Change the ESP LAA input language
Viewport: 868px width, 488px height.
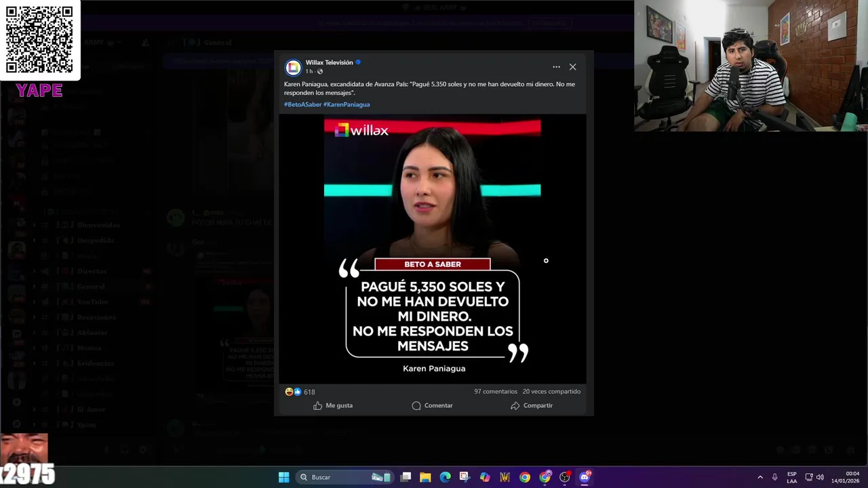pyautogui.click(x=792, y=477)
